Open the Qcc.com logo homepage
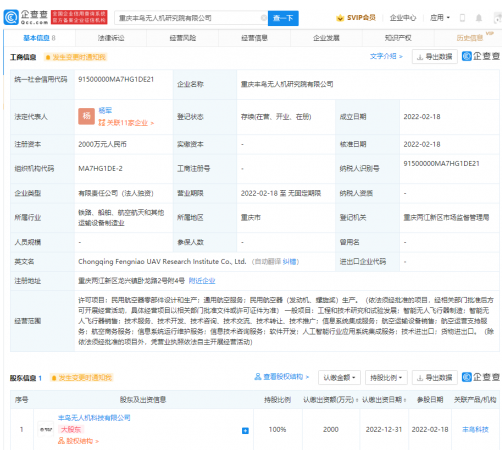504x466 pixels. click(26, 17)
